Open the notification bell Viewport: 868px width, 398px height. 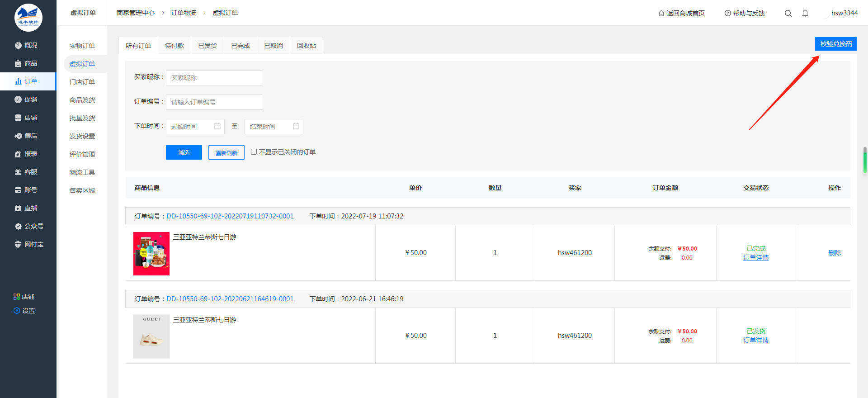pyautogui.click(x=805, y=13)
